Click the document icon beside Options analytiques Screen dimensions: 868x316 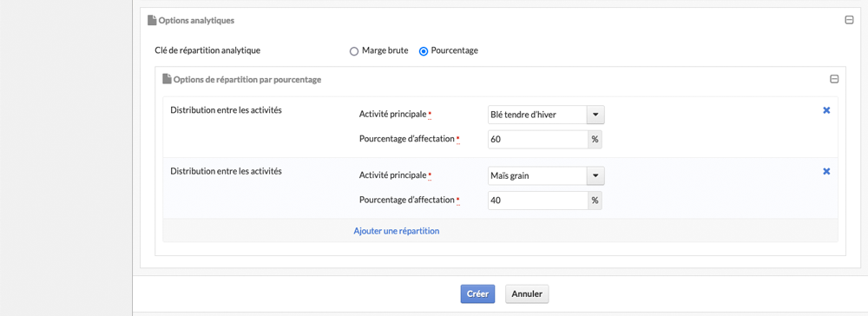click(x=152, y=20)
